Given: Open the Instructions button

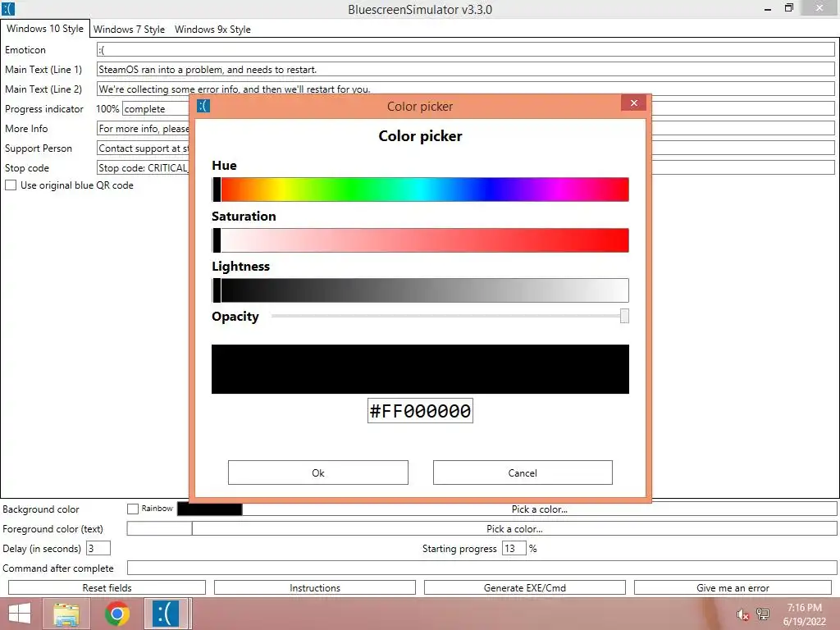Looking at the screenshot, I should click(x=315, y=587).
